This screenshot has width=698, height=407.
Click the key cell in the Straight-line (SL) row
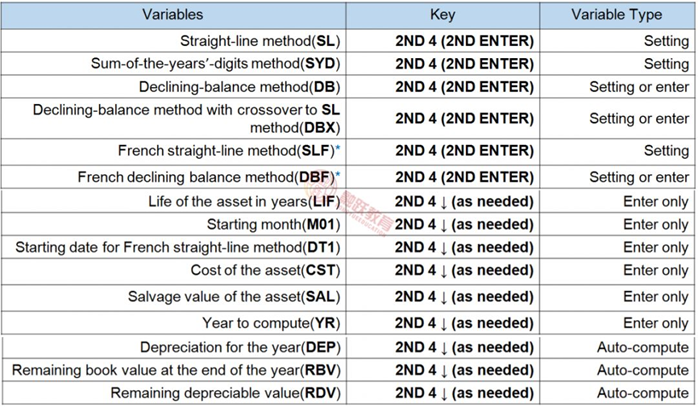tap(464, 42)
